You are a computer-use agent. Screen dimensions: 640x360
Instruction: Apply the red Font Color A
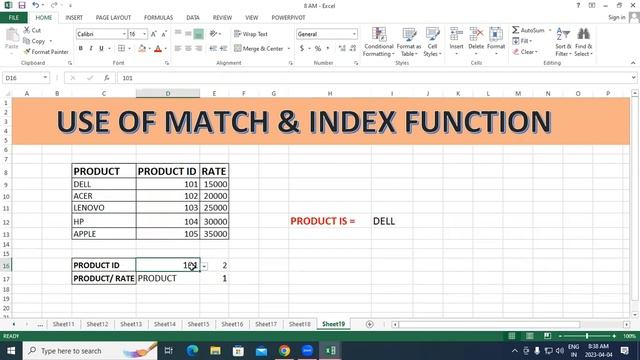pyautogui.click(x=158, y=49)
